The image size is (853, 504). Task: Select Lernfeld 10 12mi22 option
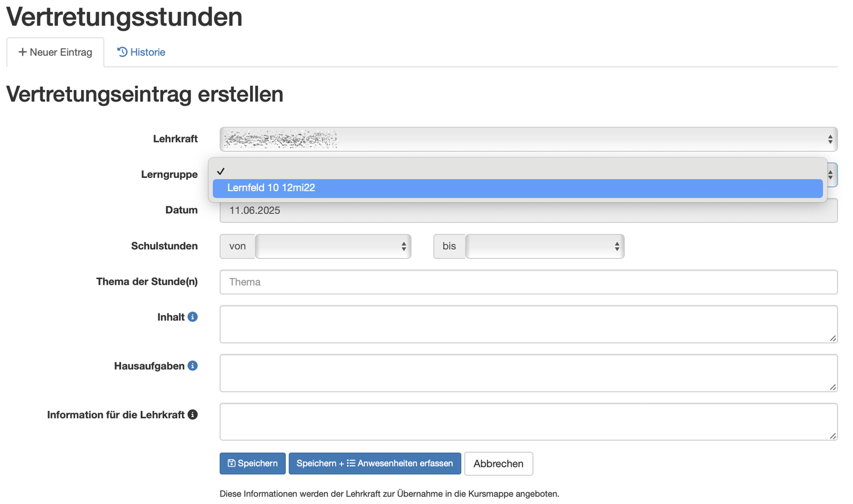(517, 188)
